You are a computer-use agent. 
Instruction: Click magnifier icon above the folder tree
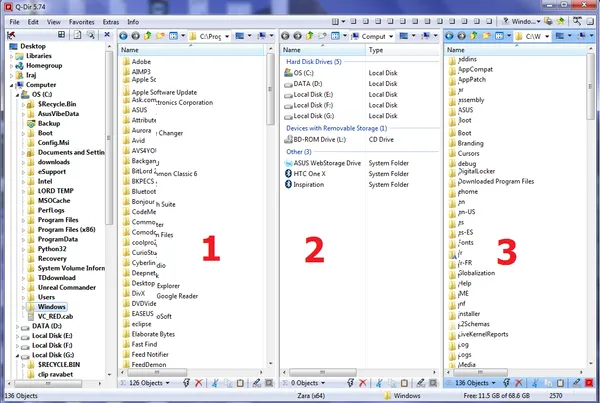91,35
